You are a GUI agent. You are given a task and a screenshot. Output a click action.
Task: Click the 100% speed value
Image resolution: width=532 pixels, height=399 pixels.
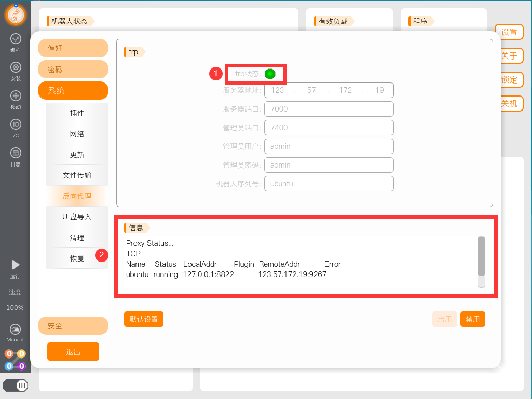click(15, 307)
